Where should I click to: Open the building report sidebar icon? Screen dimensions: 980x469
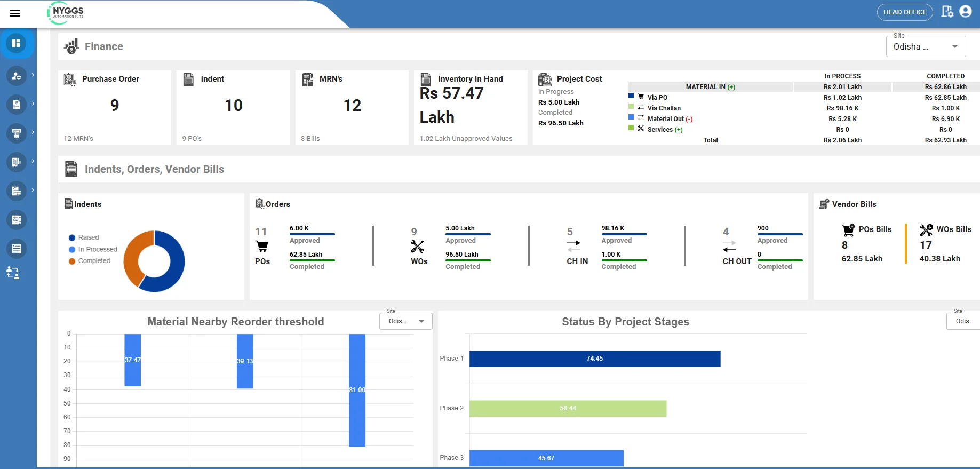[x=16, y=162]
